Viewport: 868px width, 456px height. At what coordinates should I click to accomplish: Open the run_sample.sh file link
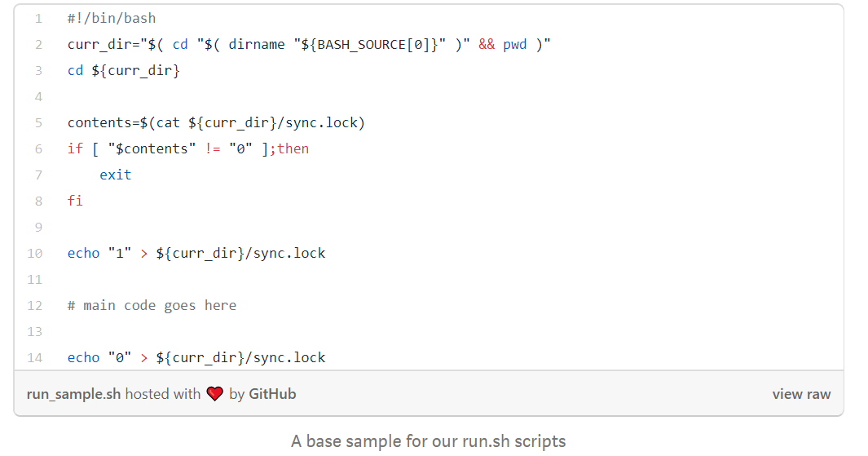click(73, 394)
